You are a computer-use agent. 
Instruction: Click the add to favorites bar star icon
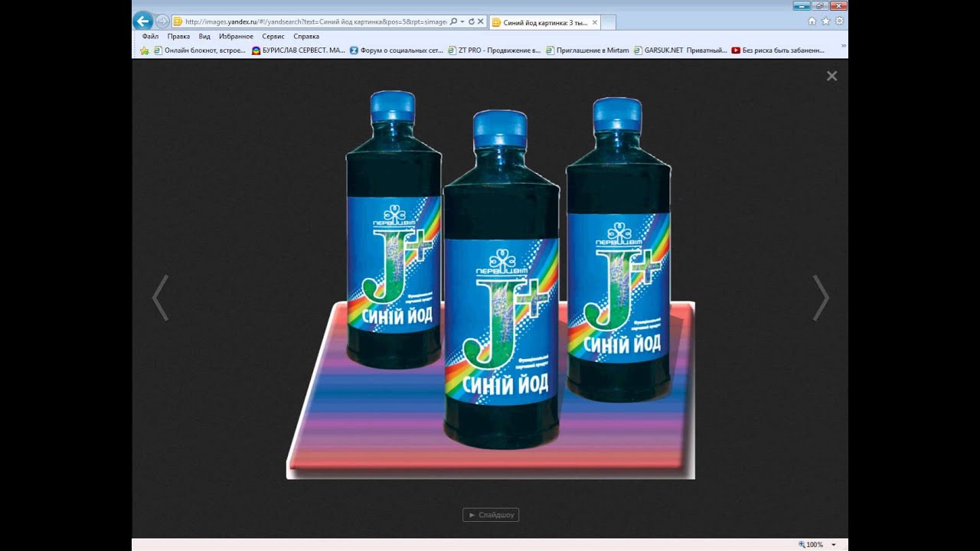pos(144,51)
